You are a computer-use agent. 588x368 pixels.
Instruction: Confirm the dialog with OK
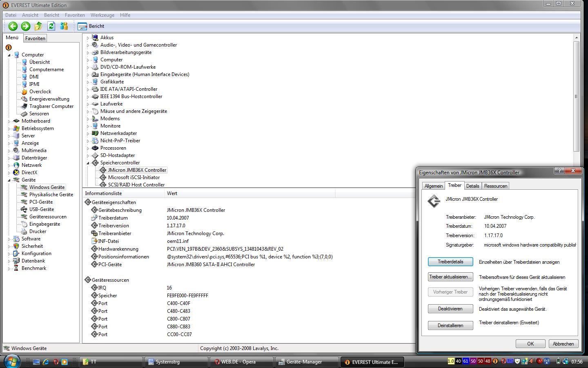[x=530, y=344]
